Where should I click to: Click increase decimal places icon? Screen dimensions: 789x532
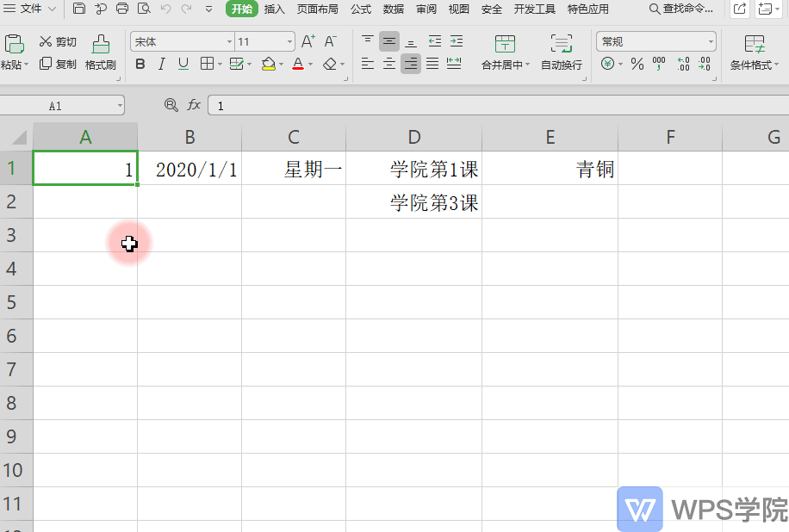683,64
